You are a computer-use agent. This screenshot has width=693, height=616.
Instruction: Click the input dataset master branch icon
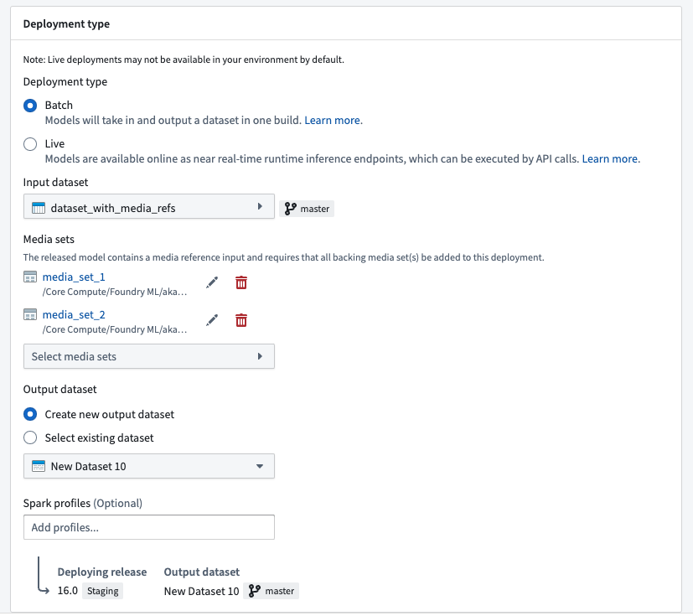point(291,209)
